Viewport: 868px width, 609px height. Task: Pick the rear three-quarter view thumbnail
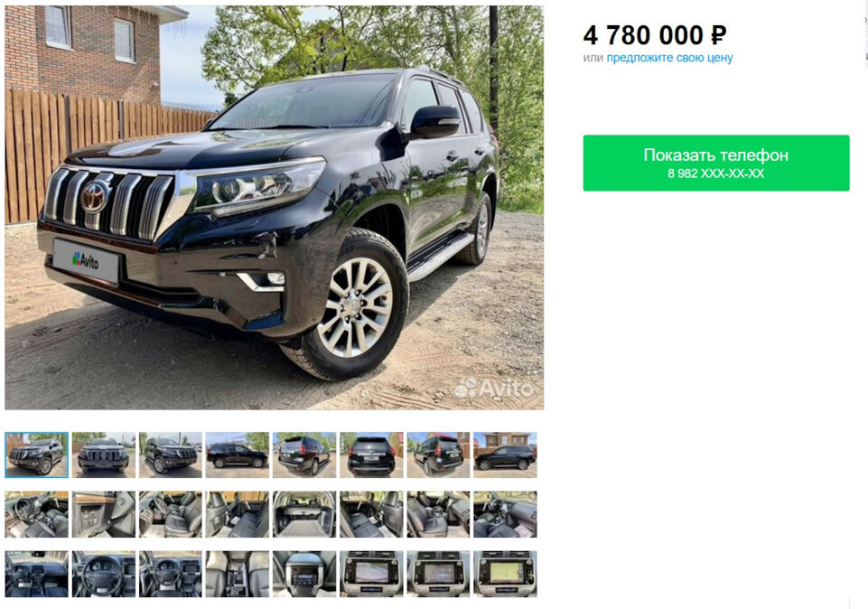304,454
